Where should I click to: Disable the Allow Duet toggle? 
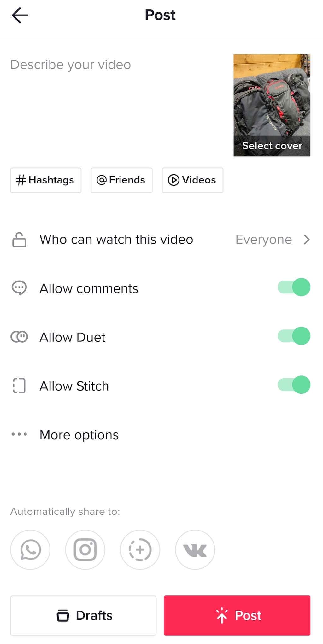click(294, 336)
